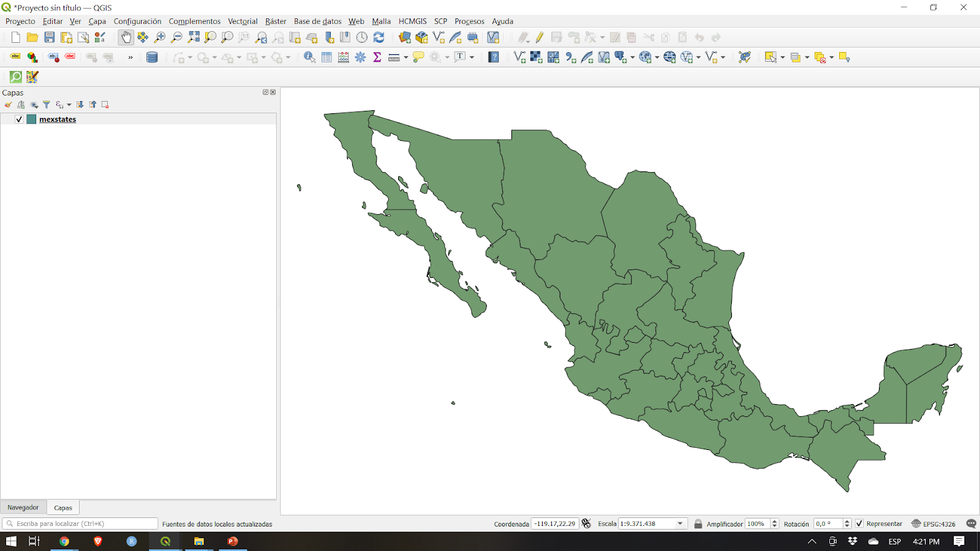The width and height of the screenshot is (980, 551).
Task: Click the layer labeling options abc icon
Action: [x=15, y=58]
